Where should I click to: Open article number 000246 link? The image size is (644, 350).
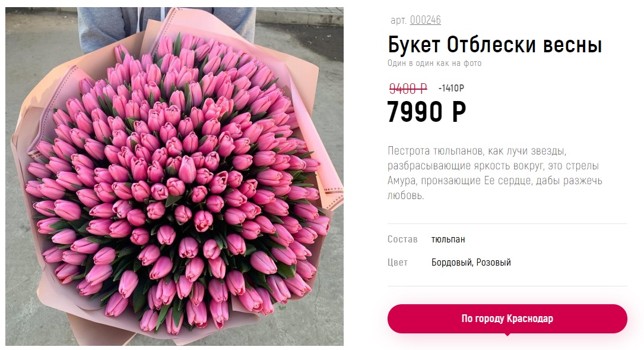click(425, 20)
